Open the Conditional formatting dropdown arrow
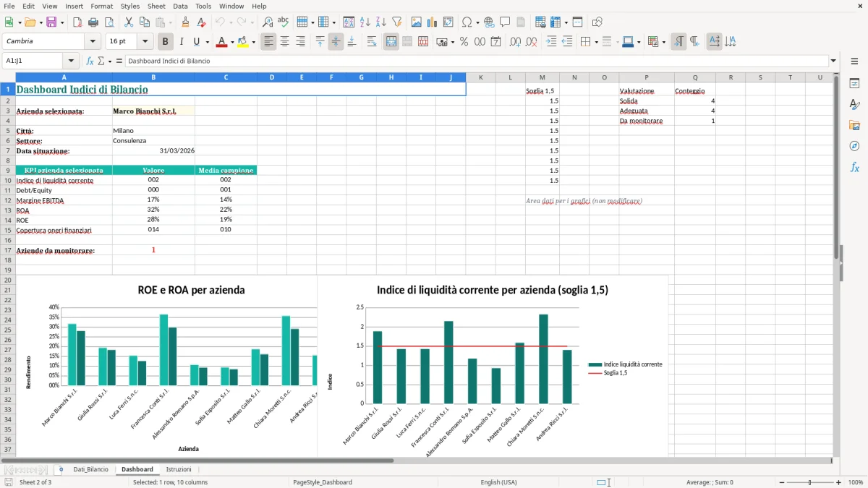Image resolution: width=868 pixels, height=488 pixels. coord(663,42)
